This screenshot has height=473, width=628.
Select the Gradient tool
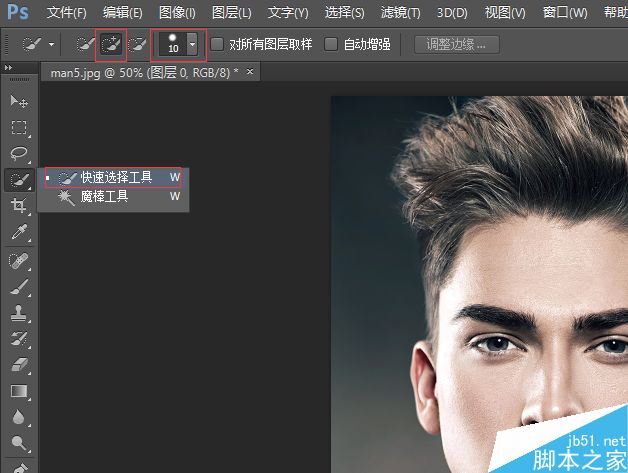coord(18,391)
